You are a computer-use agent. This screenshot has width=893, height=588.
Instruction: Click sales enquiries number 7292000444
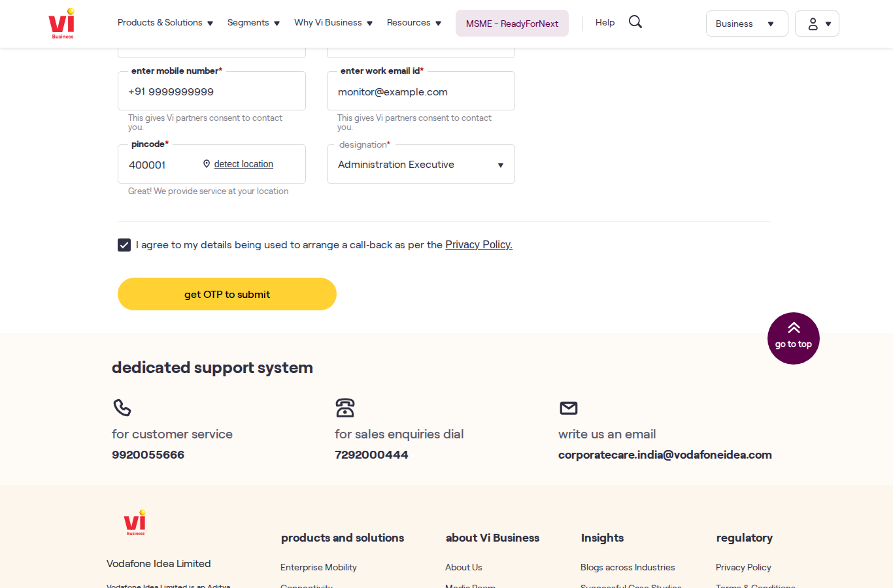[x=371, y=455]
